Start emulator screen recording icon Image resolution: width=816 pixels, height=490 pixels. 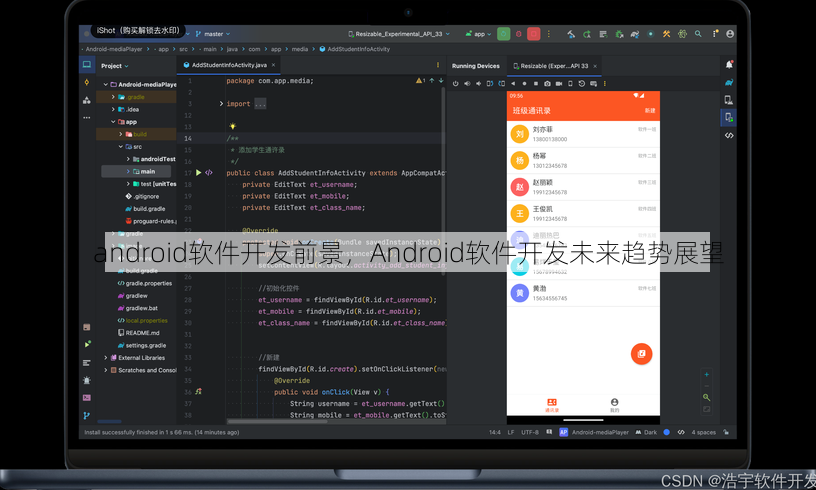pos(558,83)
